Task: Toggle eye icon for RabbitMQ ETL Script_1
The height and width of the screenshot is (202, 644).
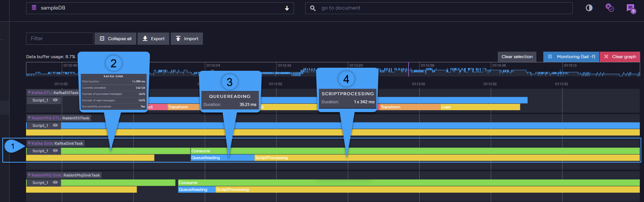Action: point(55,125)
